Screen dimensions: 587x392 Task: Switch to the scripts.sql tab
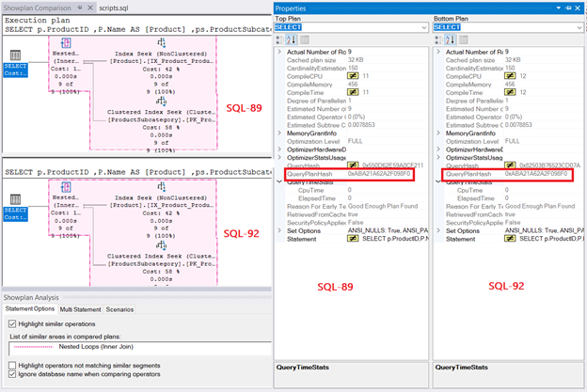[x=114, y=8]
